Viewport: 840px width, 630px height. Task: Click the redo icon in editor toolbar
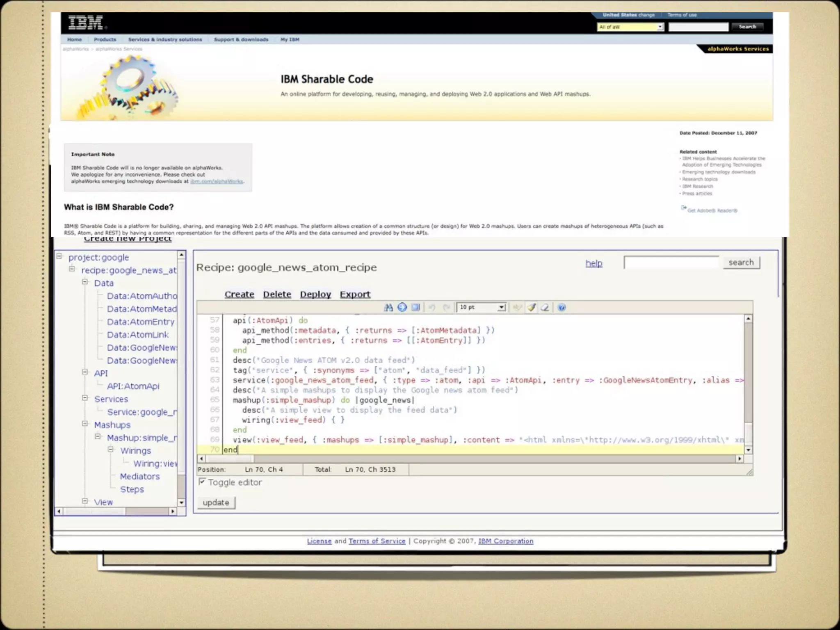click(x=447, y=307)
